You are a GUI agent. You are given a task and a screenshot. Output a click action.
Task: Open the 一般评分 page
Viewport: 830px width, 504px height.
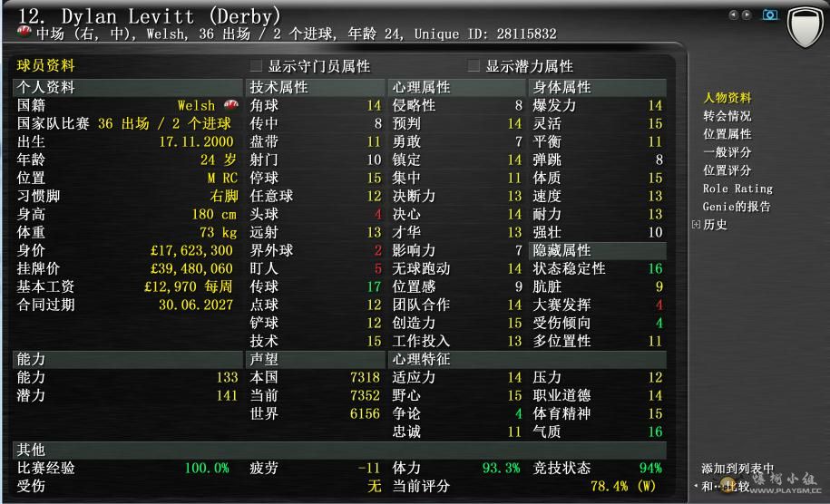coord(727,152)
